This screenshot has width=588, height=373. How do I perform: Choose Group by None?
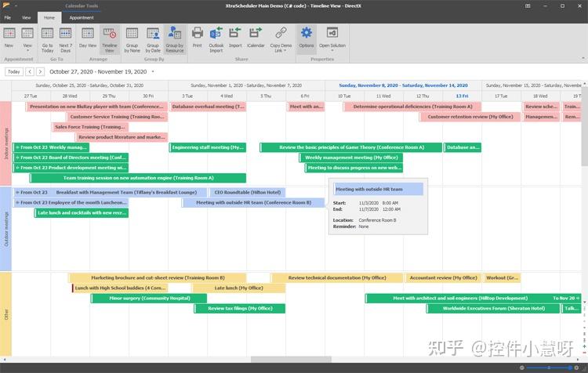point(132,39)
